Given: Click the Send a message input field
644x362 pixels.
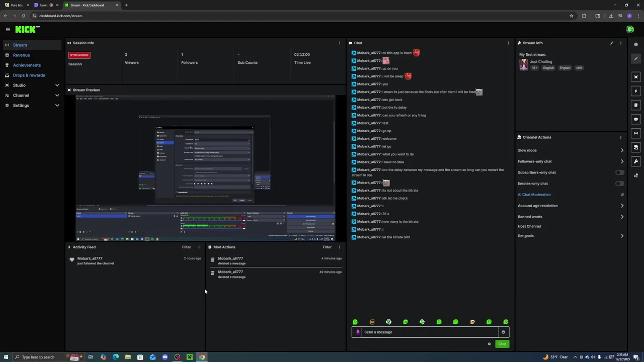Looking at the screenshot, I should tap(430, 332).
